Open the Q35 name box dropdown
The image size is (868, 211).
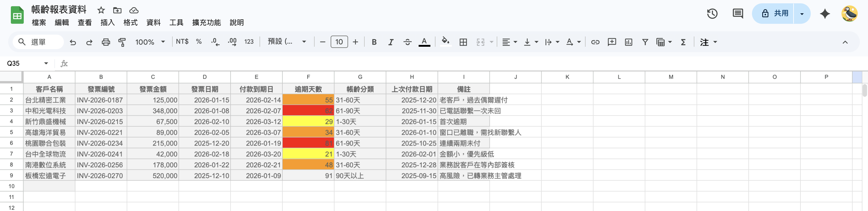point(46,63)
